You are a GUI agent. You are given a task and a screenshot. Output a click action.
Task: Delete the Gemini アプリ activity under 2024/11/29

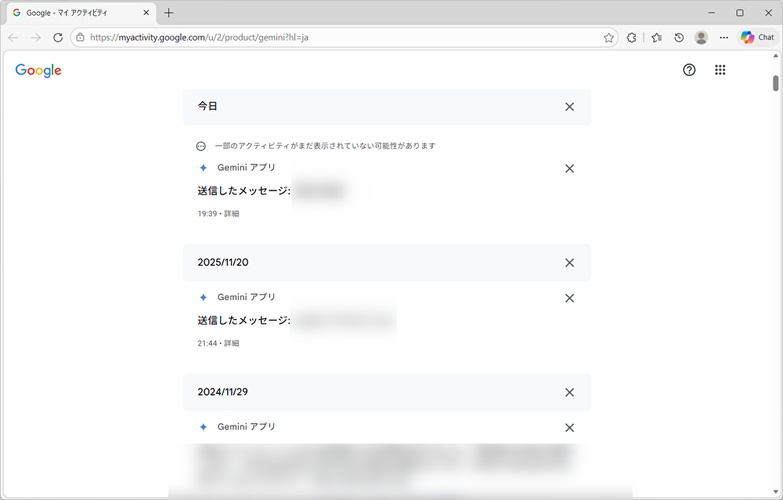(569, 428)
